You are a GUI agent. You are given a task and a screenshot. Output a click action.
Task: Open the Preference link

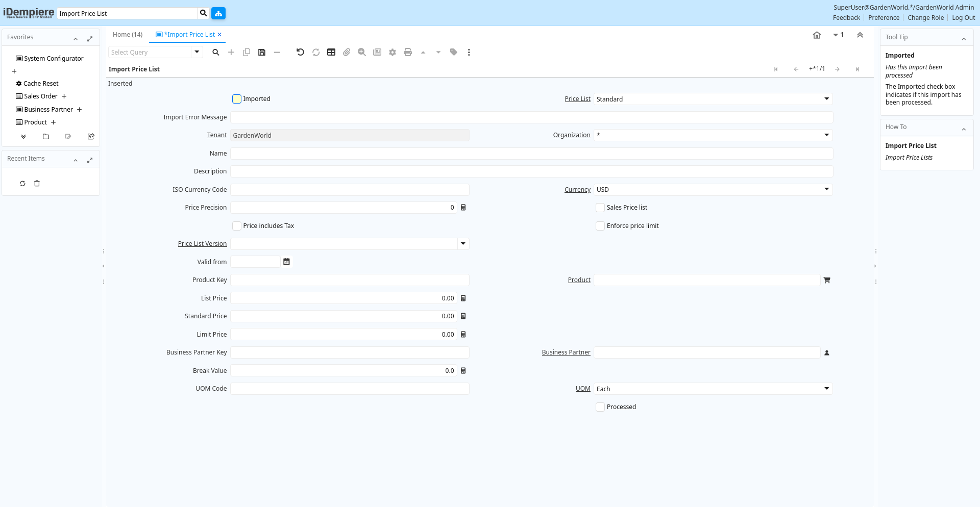click(x=884, y=18)
